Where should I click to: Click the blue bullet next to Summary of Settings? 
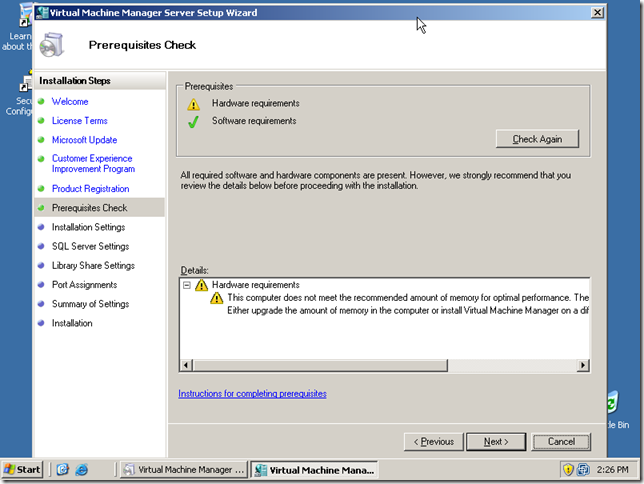click(41, 304)
